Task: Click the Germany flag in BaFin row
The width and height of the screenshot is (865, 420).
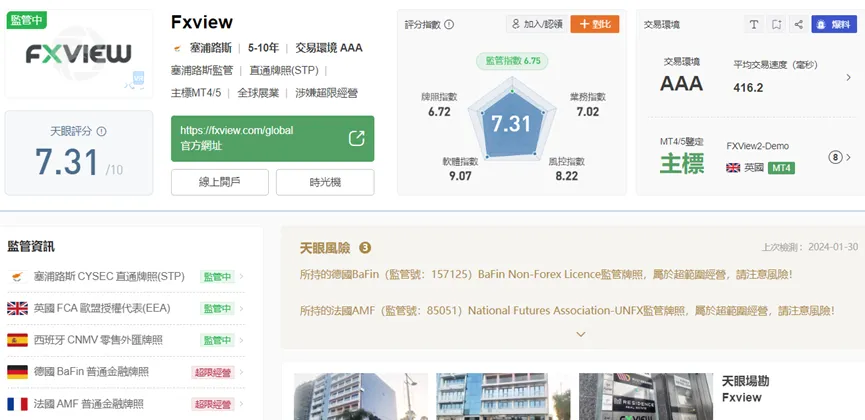Action: click(x=18, y=372)
